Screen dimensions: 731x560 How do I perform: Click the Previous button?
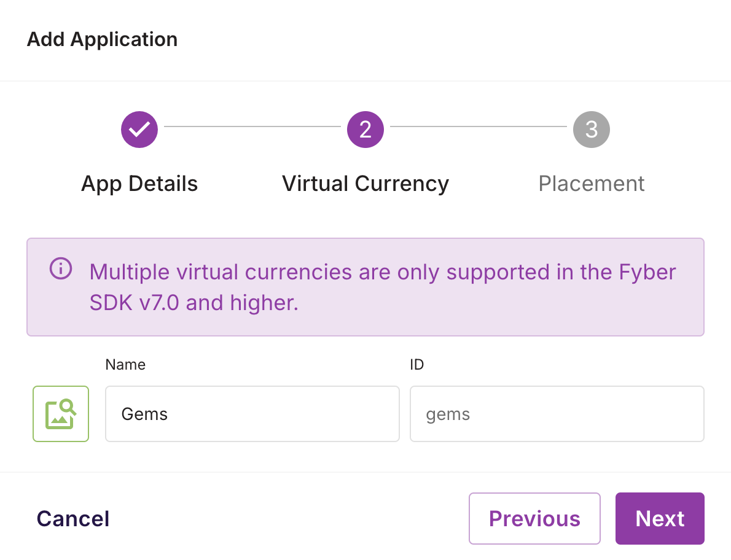534,518
